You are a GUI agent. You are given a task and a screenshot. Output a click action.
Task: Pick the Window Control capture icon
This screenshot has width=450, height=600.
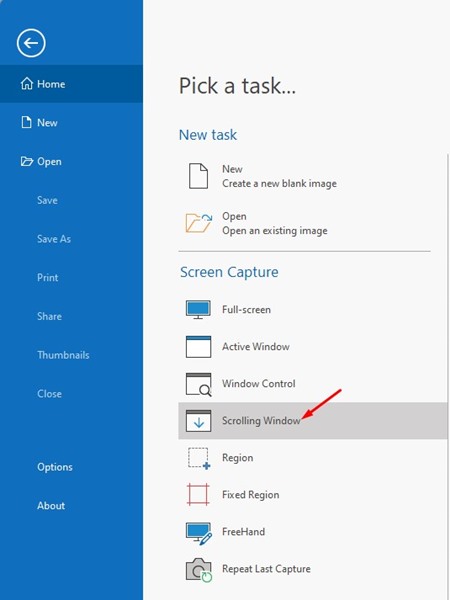pyautogui.click(x=198, y=384)
